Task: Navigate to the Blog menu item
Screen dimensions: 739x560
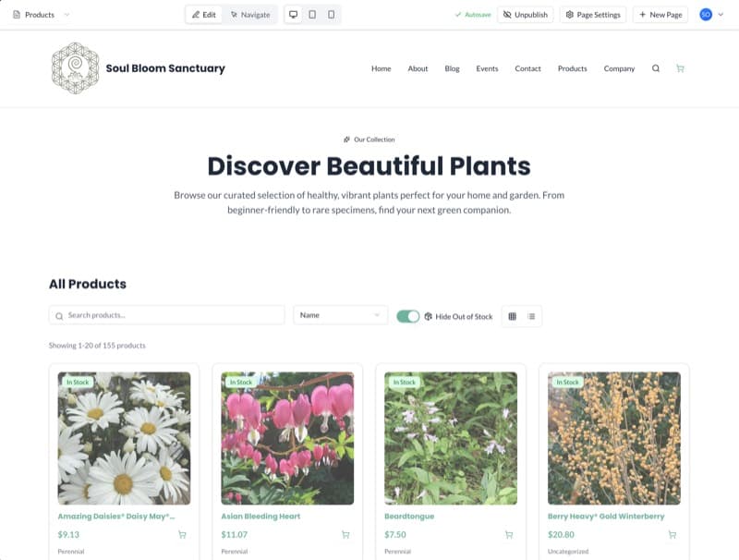Action: (452, 68)
